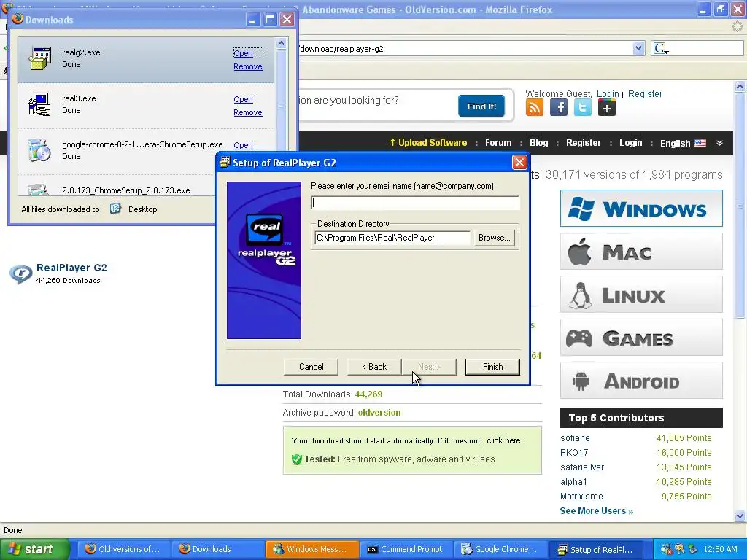Screen dimensions: 747x560
Task: Click the green Tested shield icon
Action: (297, 459)
